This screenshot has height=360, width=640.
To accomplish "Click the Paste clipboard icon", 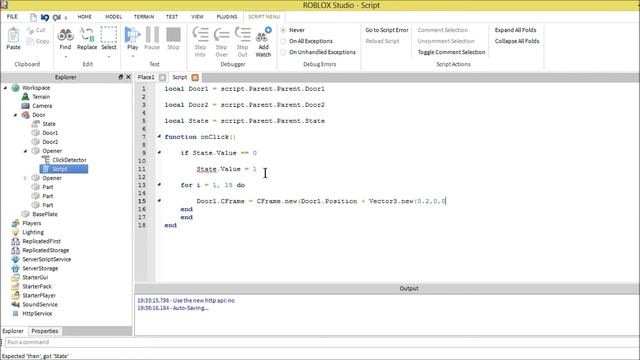I will [13, 35].
